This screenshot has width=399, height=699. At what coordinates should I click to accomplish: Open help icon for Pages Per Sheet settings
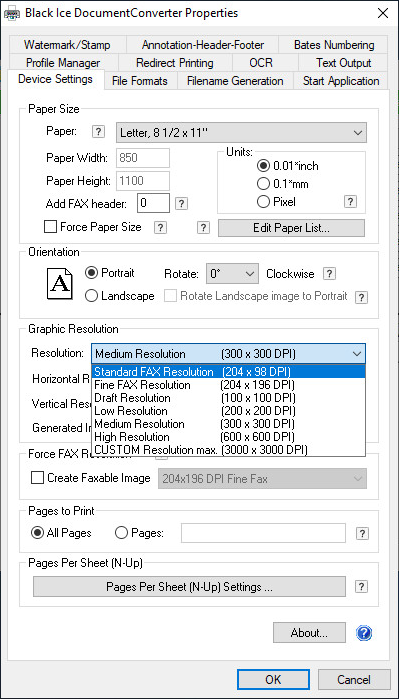coord(362,587)
